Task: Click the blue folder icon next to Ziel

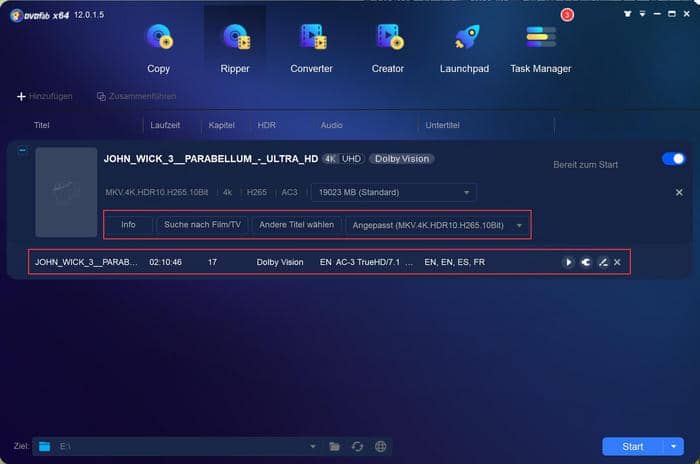Action: pos(44,446)
